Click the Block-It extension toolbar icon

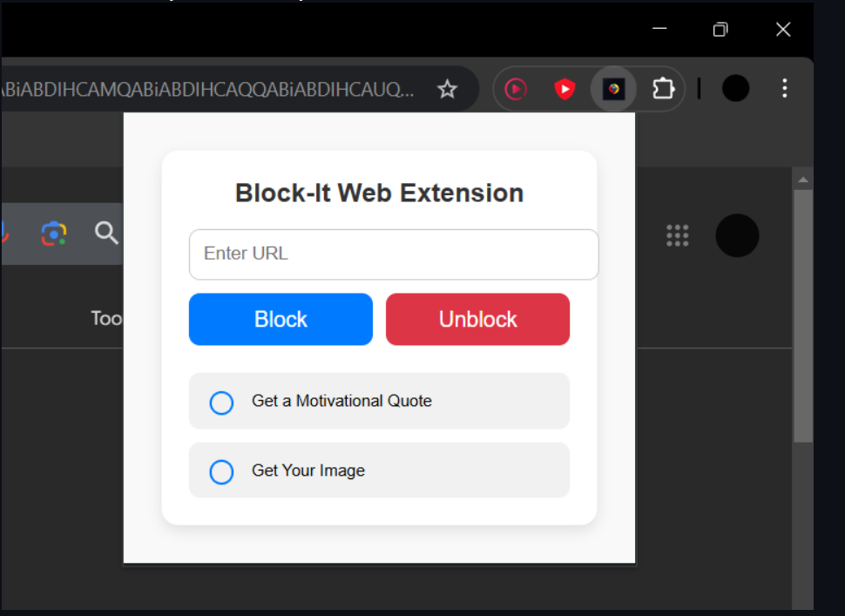(614, 89)
